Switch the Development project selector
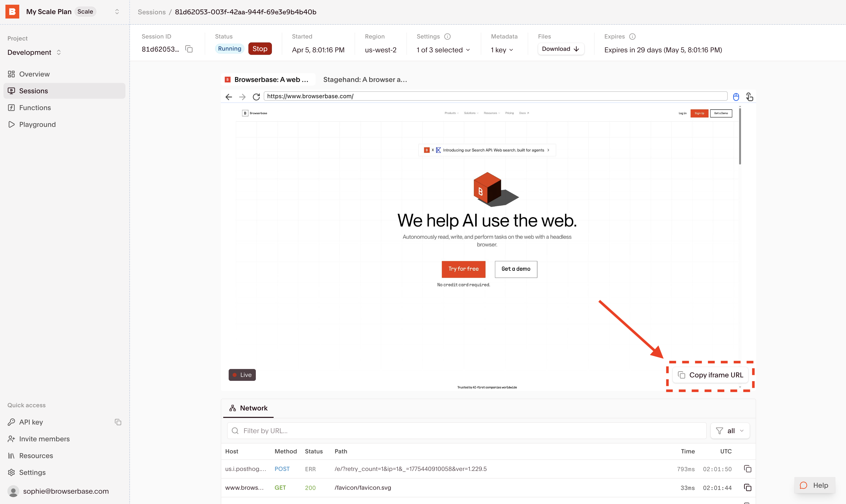This screenshot has height=504, width=846. click(x=34, y=52)
